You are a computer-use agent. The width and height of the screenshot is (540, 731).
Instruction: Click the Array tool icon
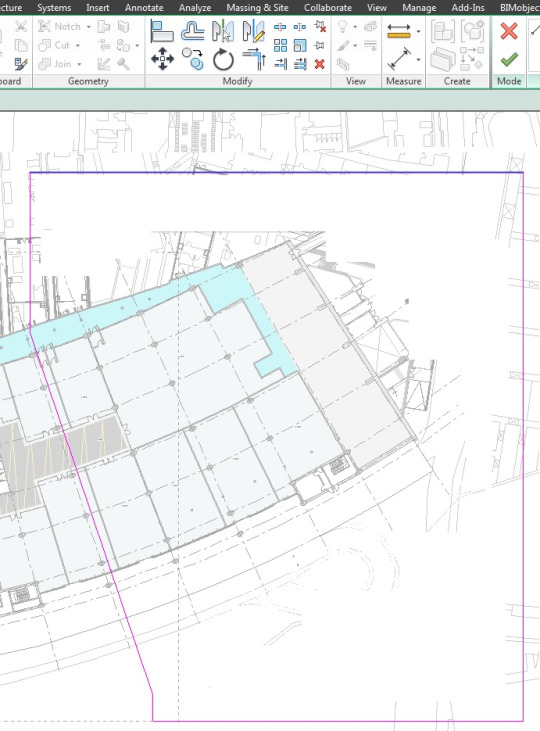[x=280, y=45]
